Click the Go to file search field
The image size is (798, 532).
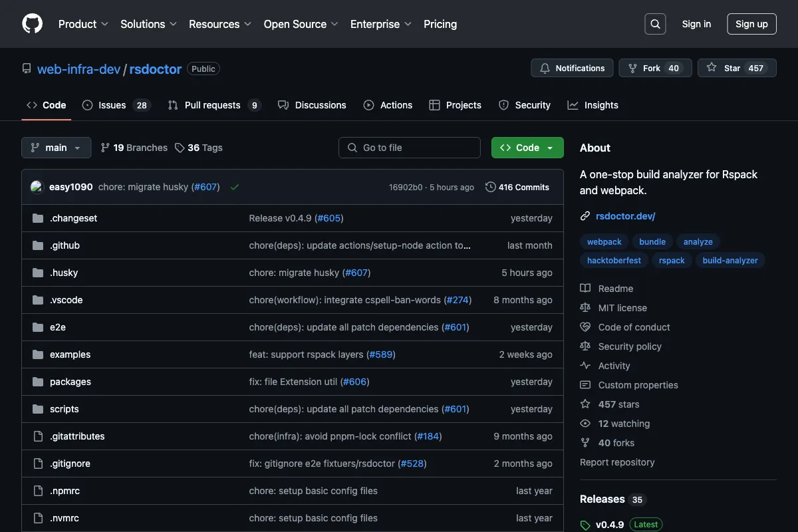click(410, 148)
